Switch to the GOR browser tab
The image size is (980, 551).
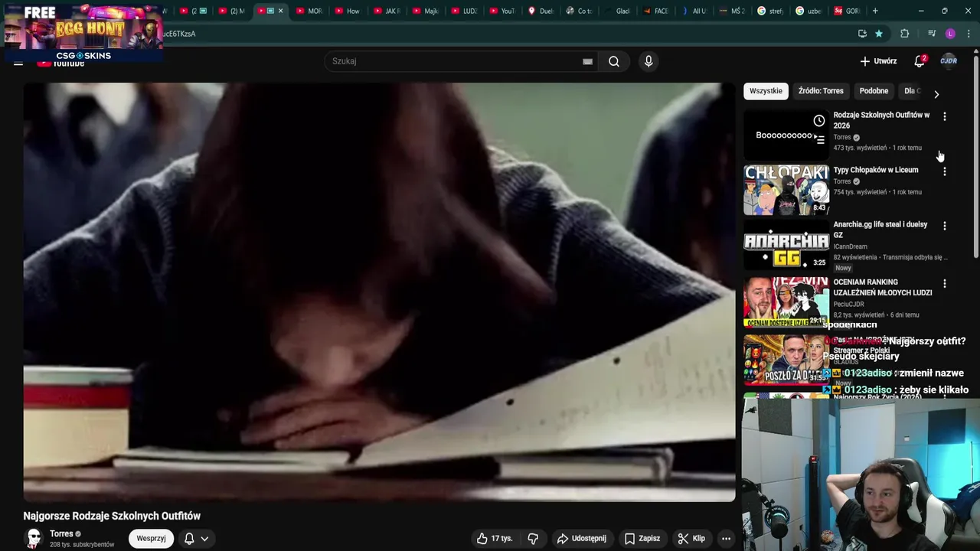click(848, 11)
